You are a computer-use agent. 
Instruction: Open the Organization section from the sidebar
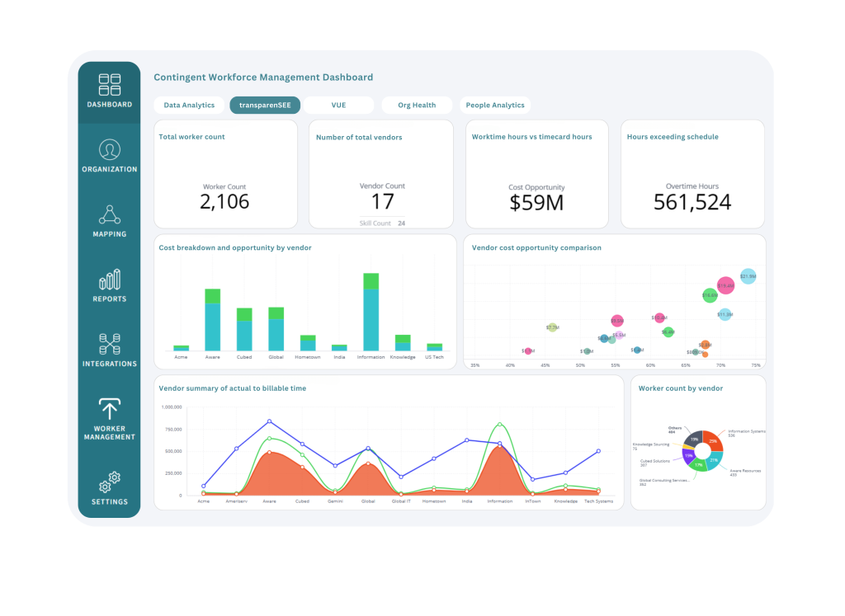tap(108, 151)
